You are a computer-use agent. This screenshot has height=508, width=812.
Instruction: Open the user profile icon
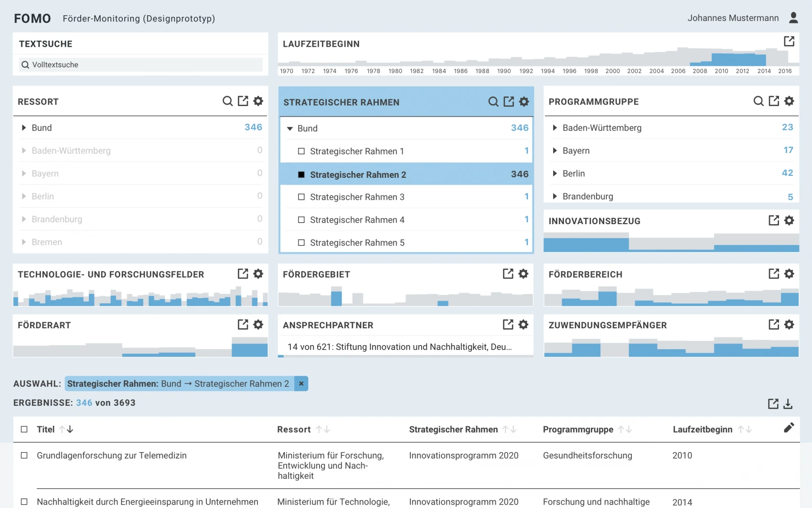point(793,18)
